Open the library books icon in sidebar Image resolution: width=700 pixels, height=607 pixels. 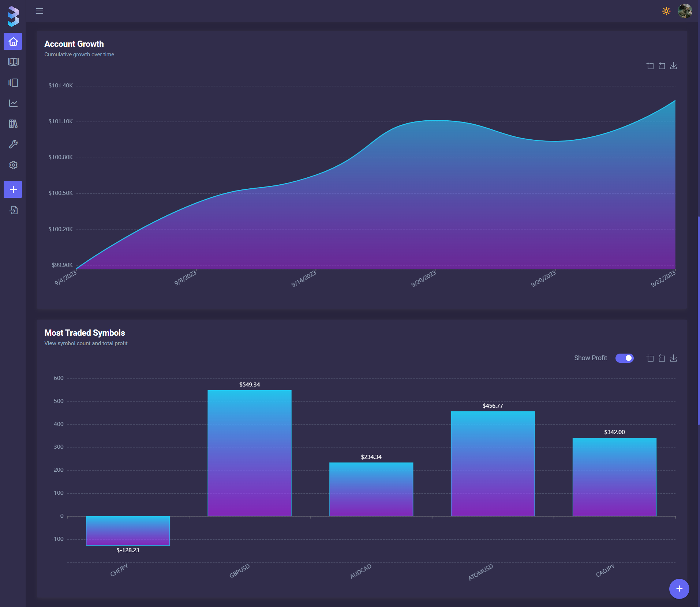pyautogui.click(x=13, y=124)
